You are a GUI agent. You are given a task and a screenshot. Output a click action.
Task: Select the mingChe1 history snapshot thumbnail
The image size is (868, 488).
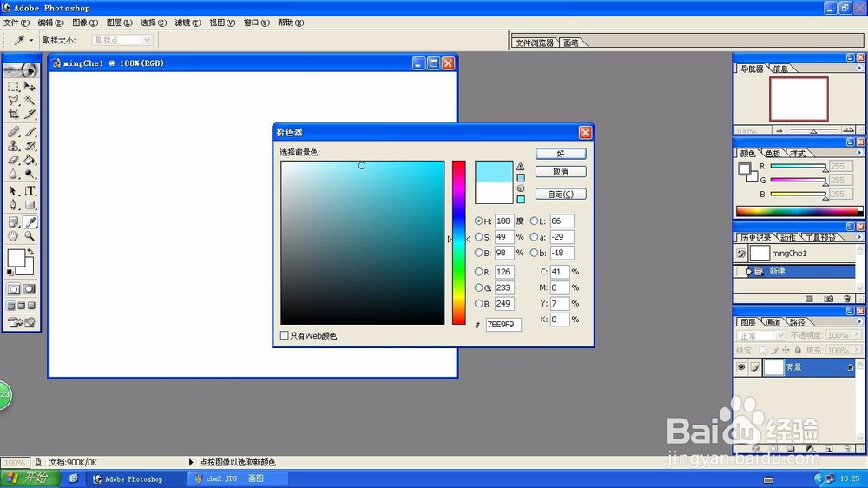coord(759,254)
